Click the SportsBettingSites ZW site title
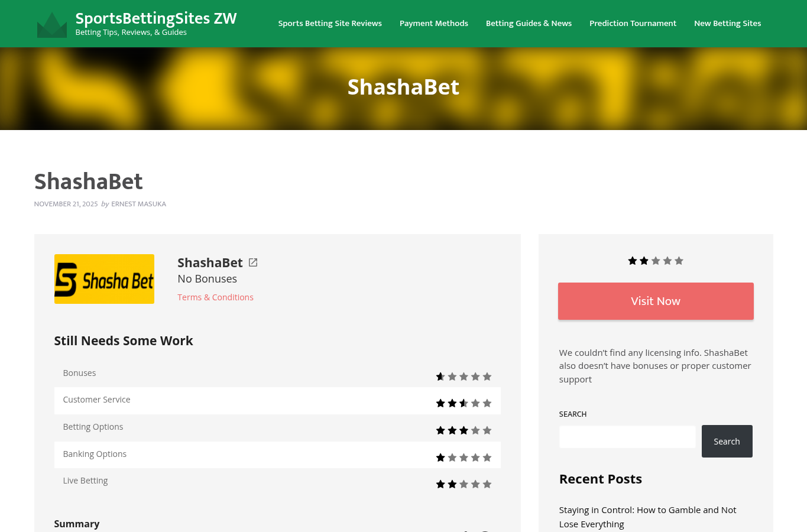The image size is (807, 532). pos(156,18)
